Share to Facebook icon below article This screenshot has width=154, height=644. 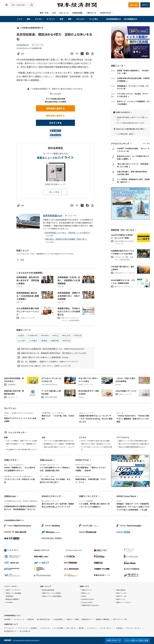87,205
